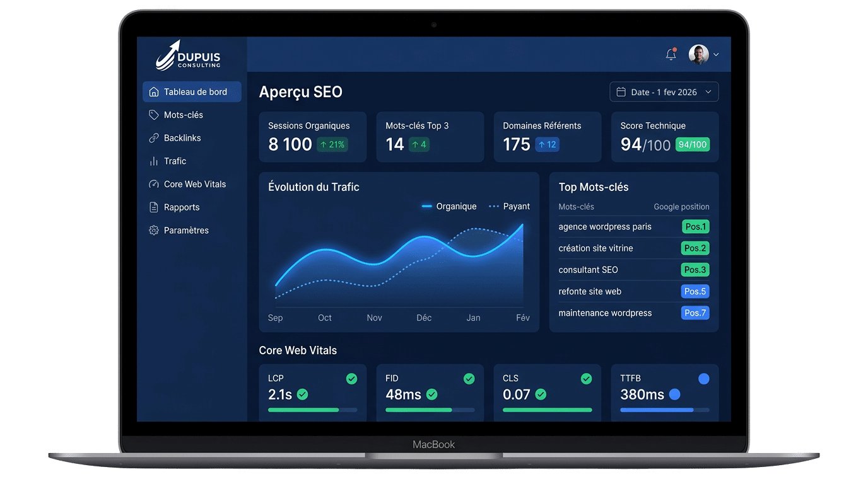
Task: Click the Trafic bar-chart icon
Action: pos(153,161)
